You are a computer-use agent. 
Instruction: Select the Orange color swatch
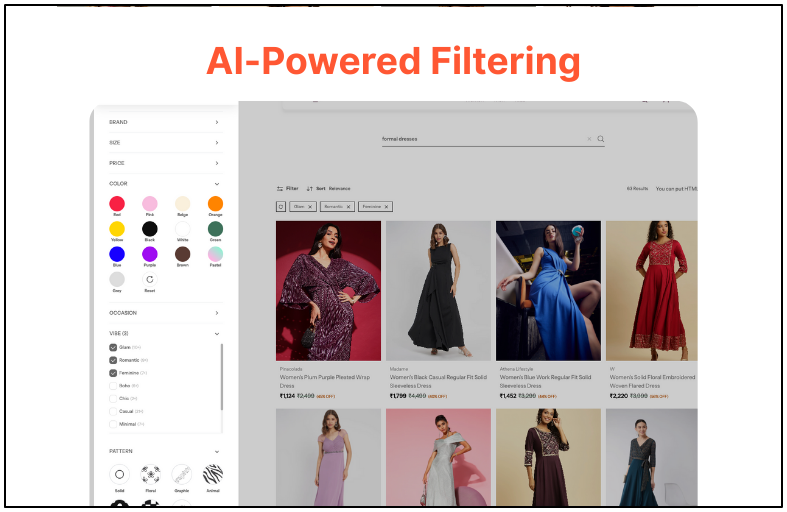pyautogui.click(x=215, y=204)
